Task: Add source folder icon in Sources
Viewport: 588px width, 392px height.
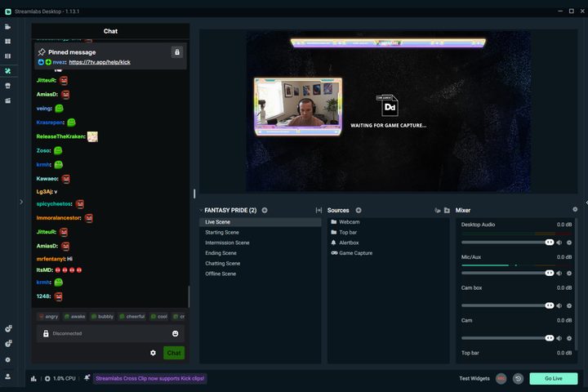Action: tap(447, 211)
